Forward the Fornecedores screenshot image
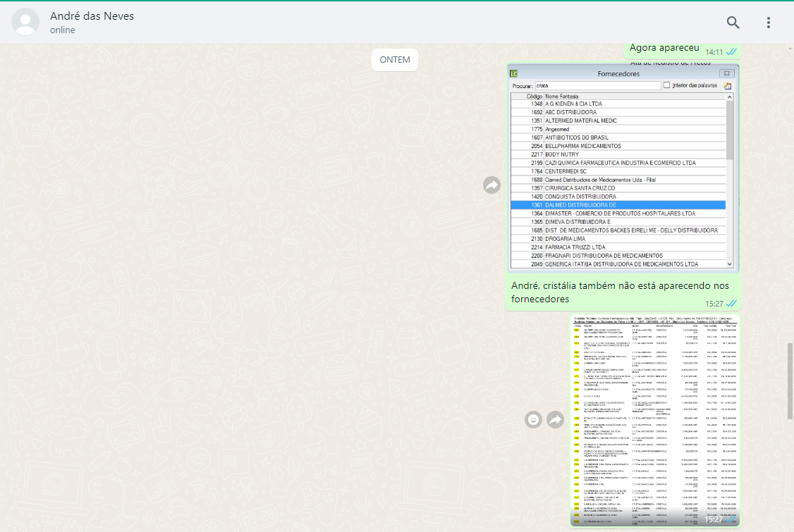This screenshot has height=532, width=794. pyautogui.click(x=491, y=185)
